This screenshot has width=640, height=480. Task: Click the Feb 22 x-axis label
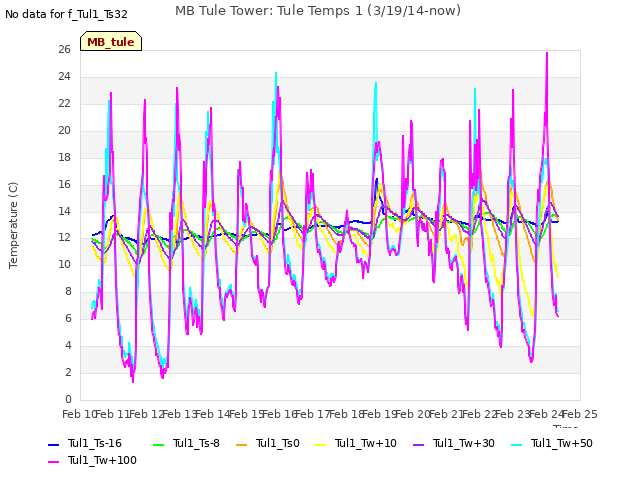coord(480,414)
